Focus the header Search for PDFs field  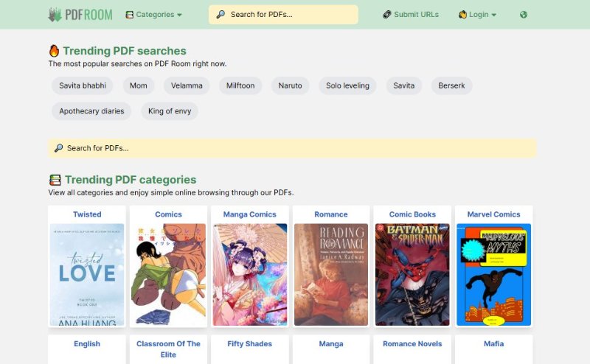pos(283,15)
